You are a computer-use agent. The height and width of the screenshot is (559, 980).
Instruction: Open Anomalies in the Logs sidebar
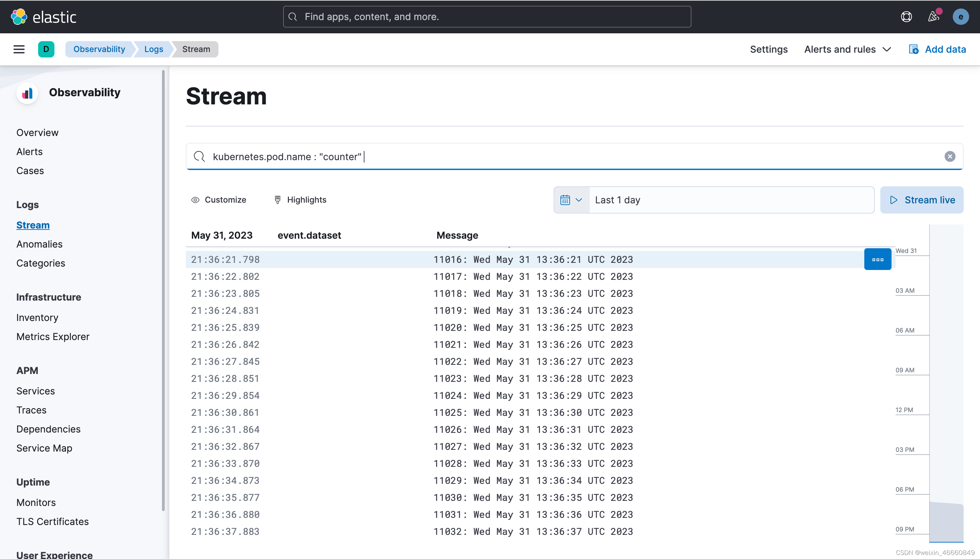(x=39, y=244)
